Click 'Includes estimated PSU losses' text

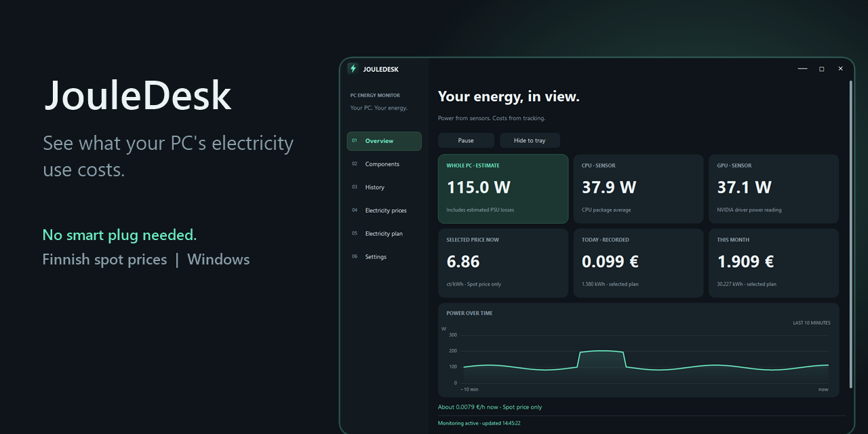(x=480, y=210)
